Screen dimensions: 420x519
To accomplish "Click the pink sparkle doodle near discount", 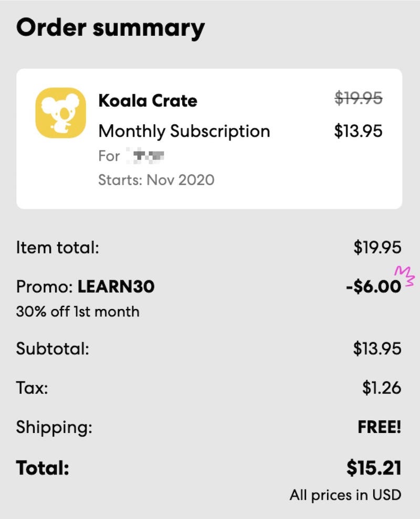I will point(405,277).
